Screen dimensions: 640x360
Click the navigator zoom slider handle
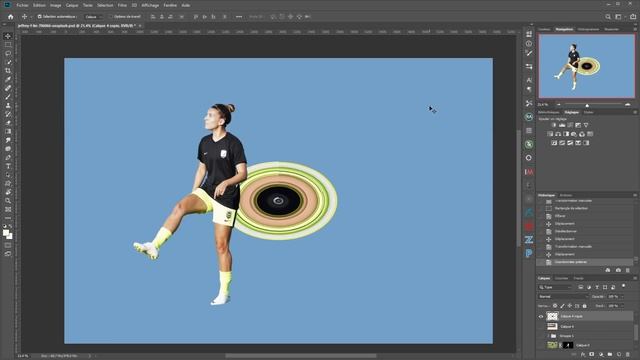point(587,105)
